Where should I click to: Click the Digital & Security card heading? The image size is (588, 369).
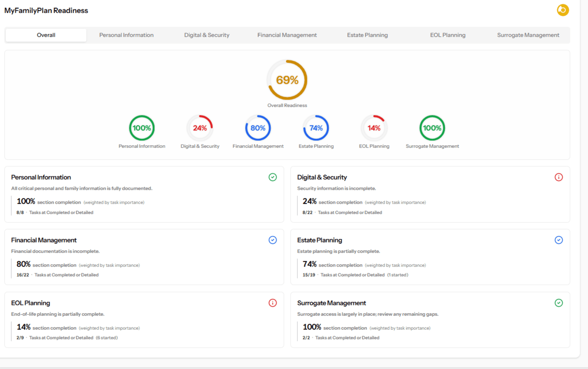[322, 178]
